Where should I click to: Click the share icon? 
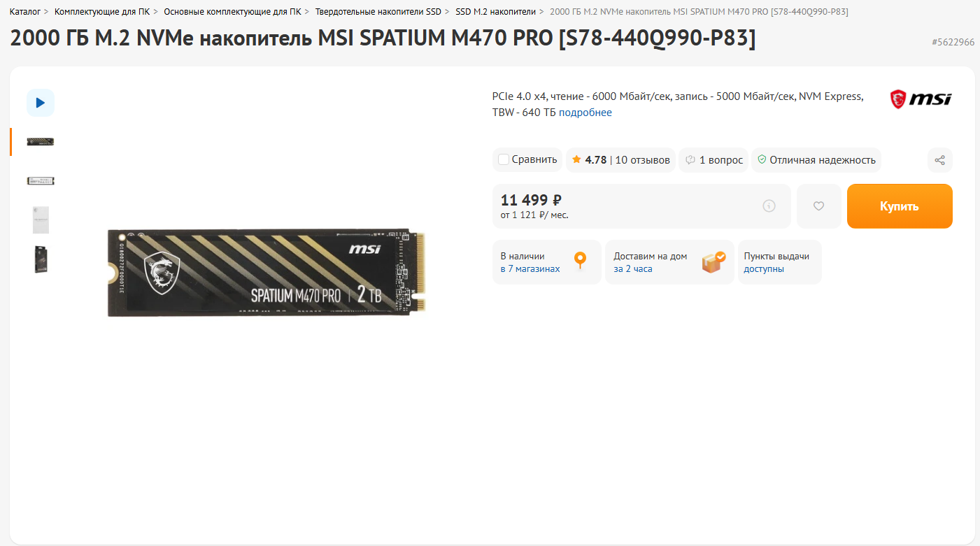point(939,160)
